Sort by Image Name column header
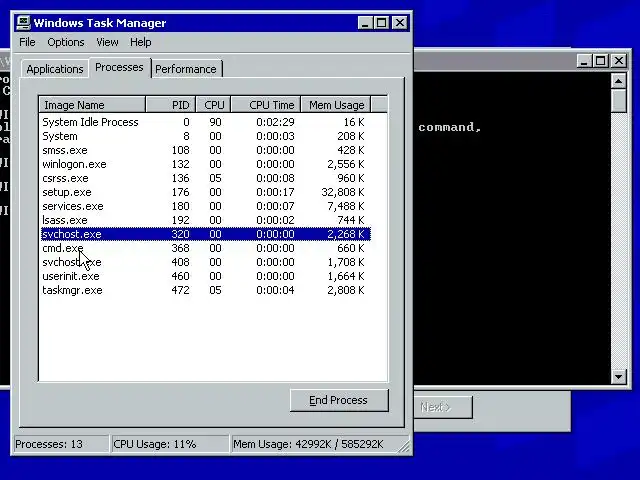The image size is (640, 480). point(92,105)
